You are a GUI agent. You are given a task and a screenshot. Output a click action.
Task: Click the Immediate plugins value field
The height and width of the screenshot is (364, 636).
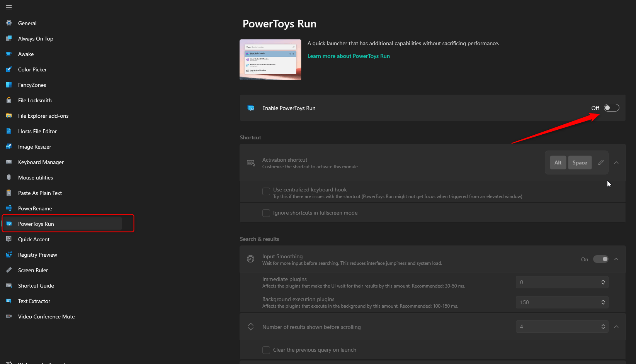(x=562, y=282)
